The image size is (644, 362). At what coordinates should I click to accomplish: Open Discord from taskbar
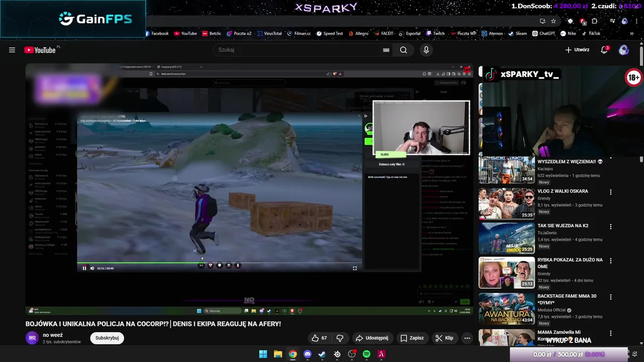[x=307, y=354]
